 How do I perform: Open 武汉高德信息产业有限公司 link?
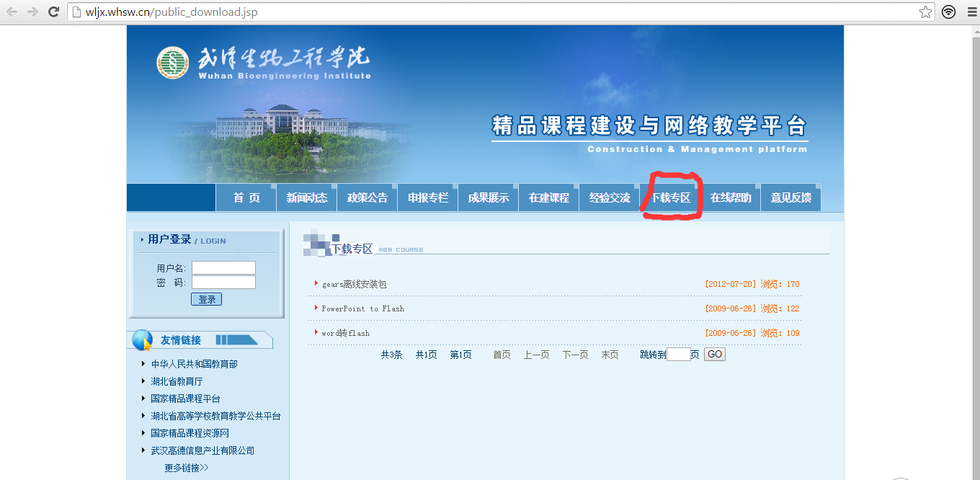[202, 450]
